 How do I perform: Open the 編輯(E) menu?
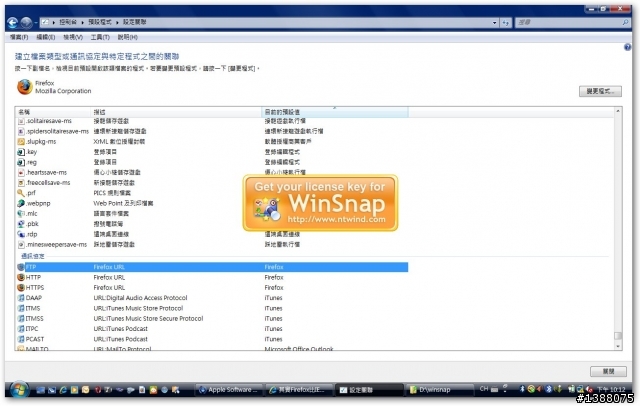46,37
